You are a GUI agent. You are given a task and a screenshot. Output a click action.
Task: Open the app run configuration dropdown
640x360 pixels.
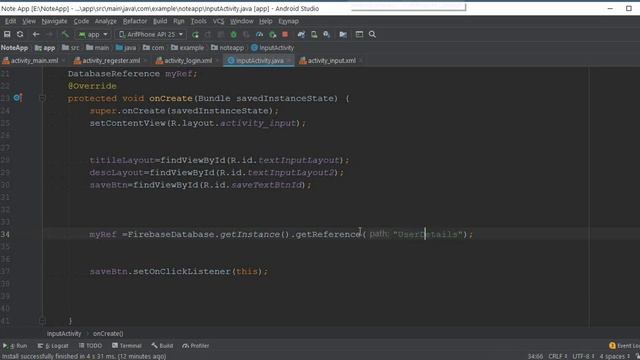[93, 34]
